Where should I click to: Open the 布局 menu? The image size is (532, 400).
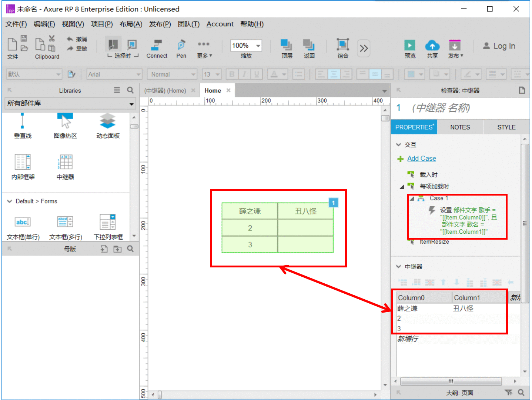tap(131, 24)
